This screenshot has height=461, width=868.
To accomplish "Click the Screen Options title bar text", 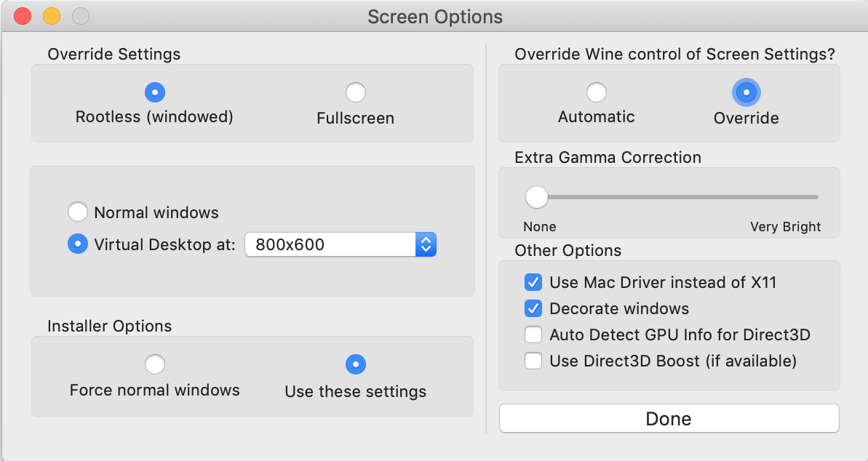I will [435, 17].
